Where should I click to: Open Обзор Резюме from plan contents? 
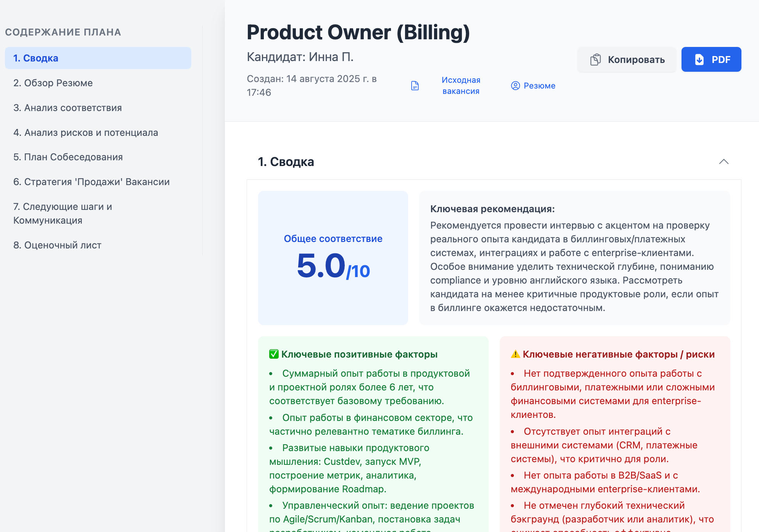pos(53,83)
